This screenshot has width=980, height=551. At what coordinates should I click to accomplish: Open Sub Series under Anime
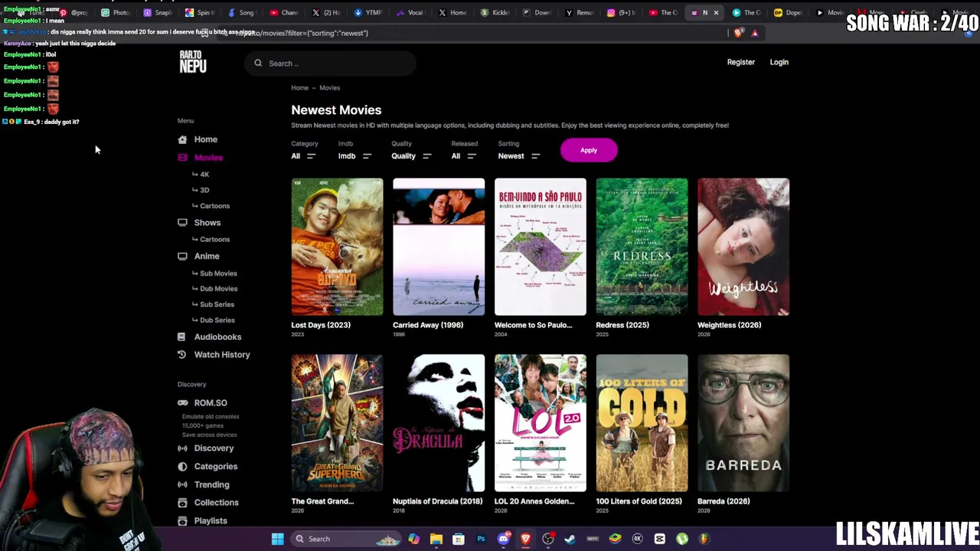point(217,305)
